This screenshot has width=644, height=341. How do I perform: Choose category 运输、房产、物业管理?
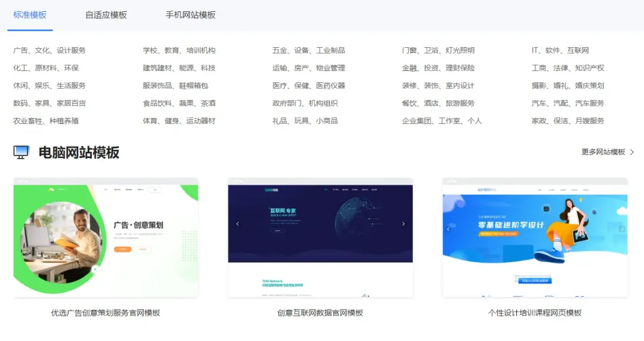308,68
